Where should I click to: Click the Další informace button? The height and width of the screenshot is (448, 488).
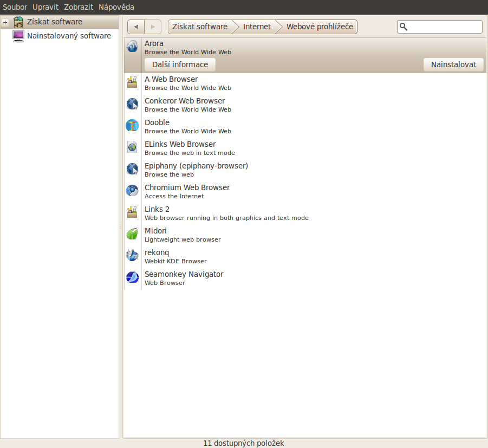(180, 64)
